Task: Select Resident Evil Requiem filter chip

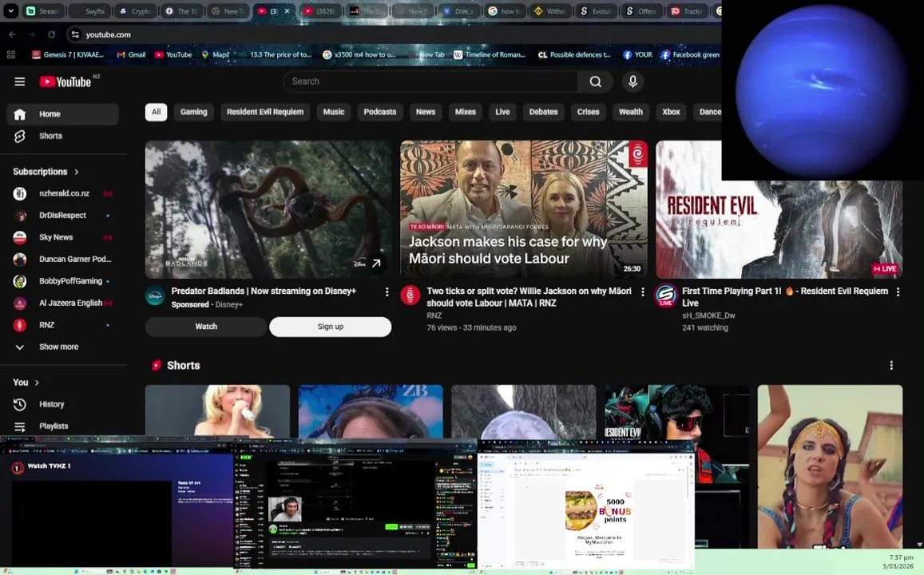Action: (265, 112)
